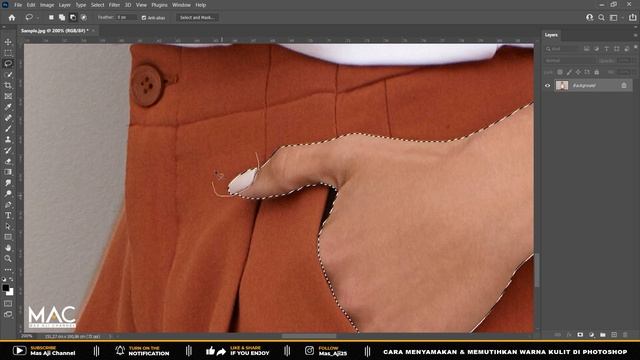Open the Layers panel options menu
This screenshot has width=640, height=360.
[635, 35]
